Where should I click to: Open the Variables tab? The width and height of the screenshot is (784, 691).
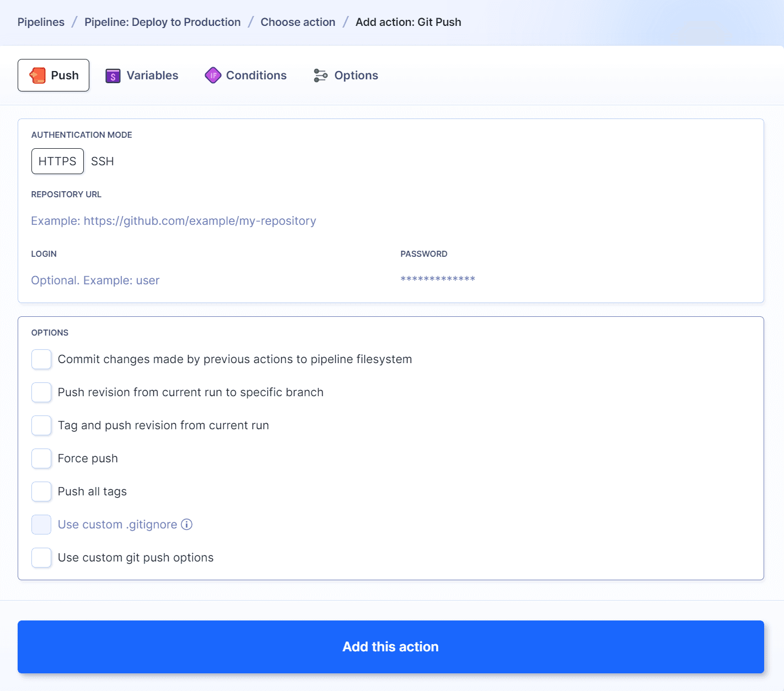pos(152,75)
